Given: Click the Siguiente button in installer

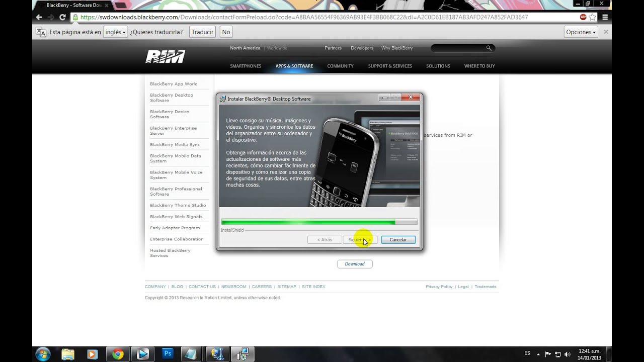Looking at the screenshot, I should point(360,240).
